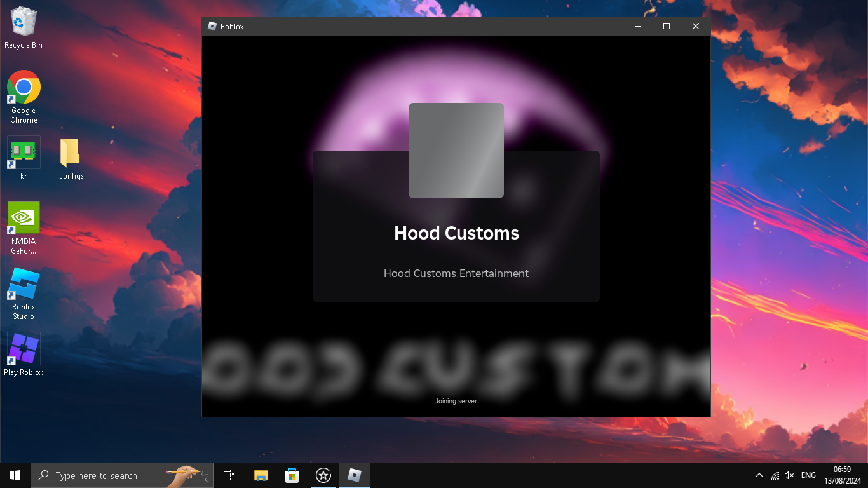Minimize the Roblox window
Viewport: 868px width, 488px height.
pos(638,26)
